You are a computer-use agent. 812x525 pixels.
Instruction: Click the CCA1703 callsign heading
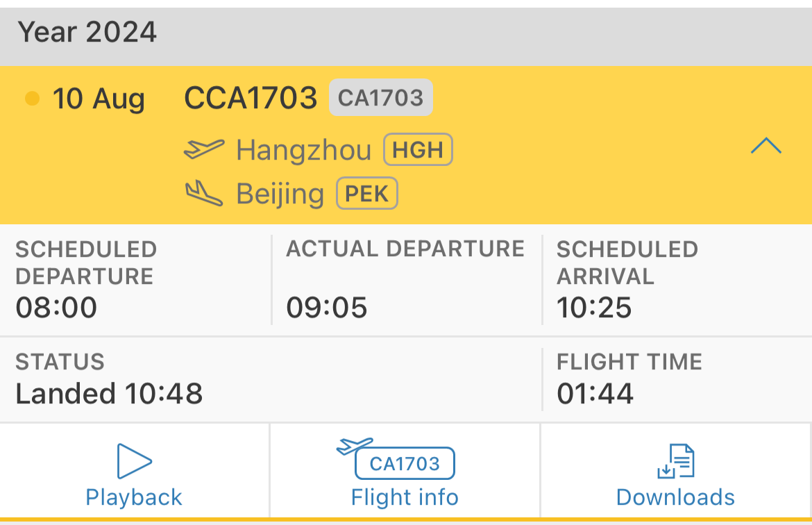251,98
